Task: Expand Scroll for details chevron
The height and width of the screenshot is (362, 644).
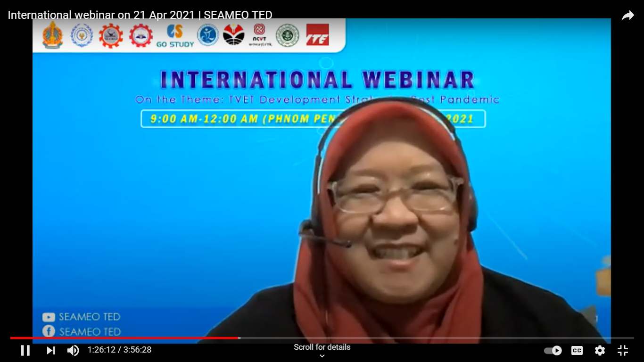Action: click(x=322, y=356)
